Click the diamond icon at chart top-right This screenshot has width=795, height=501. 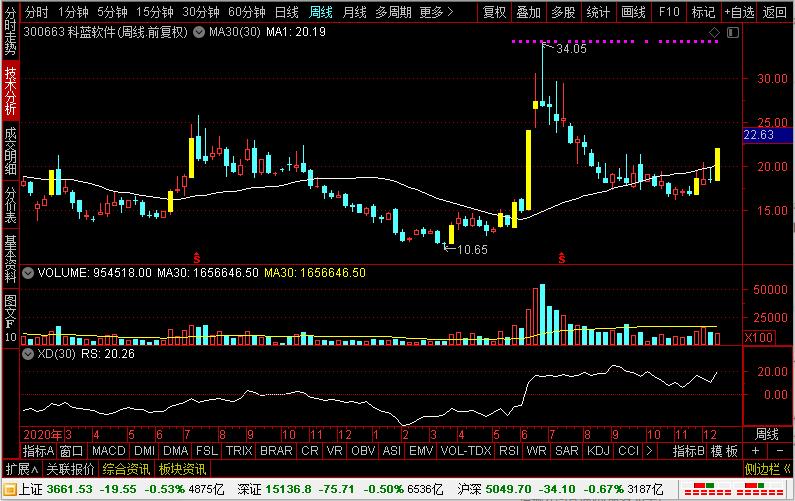[x=714, y=33]
